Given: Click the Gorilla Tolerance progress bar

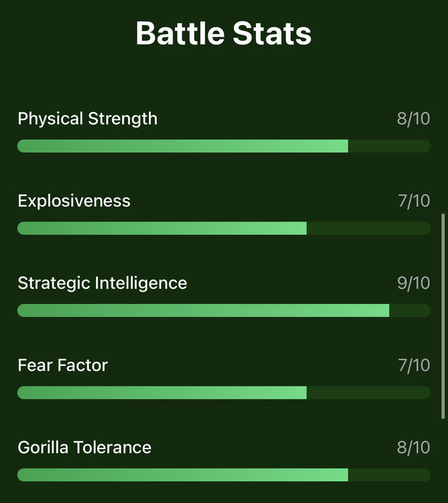Looking at the screenshot, I should click(x=224, y=475).
